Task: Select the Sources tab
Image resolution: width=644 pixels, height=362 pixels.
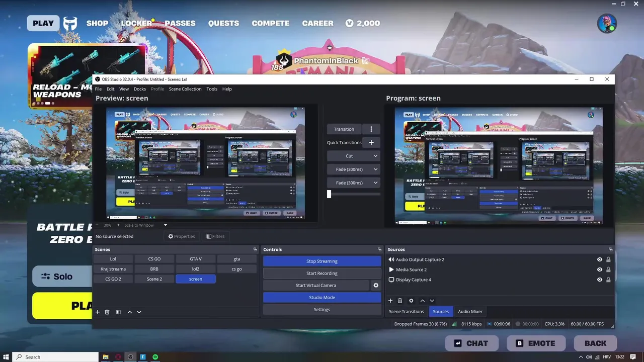Action: [441, 312]
